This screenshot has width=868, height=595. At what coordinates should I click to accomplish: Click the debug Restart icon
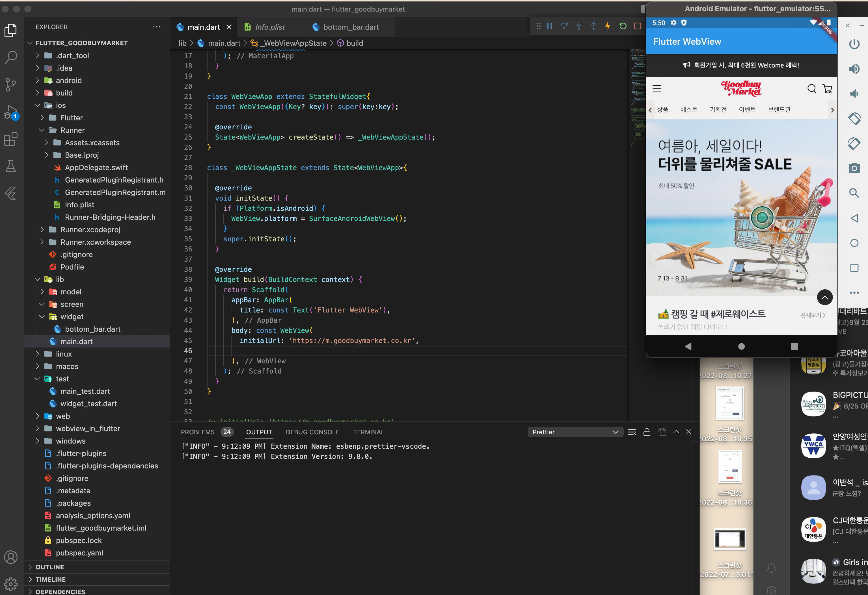[x=623, y=26]
